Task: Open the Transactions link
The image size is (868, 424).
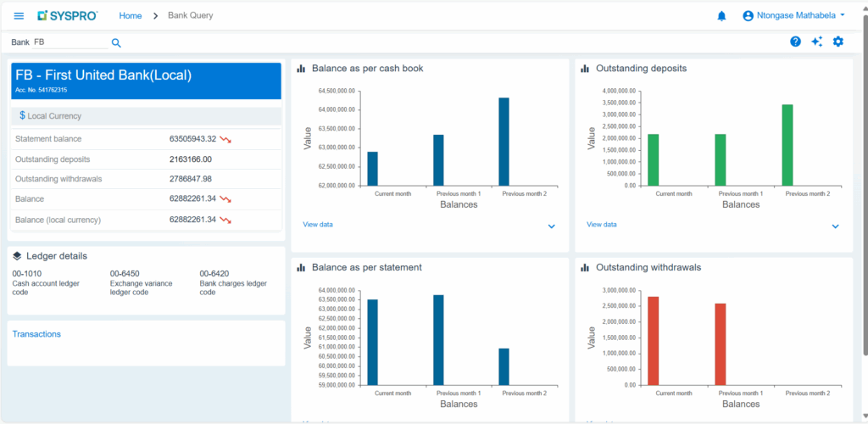Action: (x=36, y=334)
